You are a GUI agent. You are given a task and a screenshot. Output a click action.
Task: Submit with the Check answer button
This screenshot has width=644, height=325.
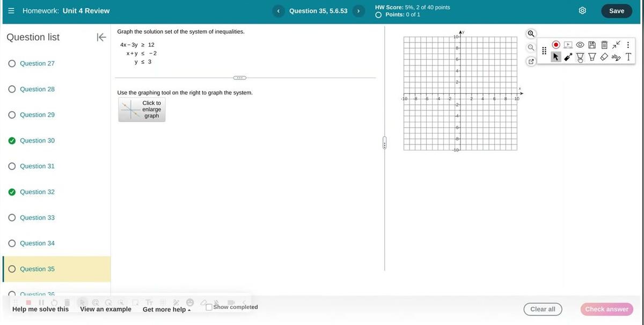tap(606, 309)
